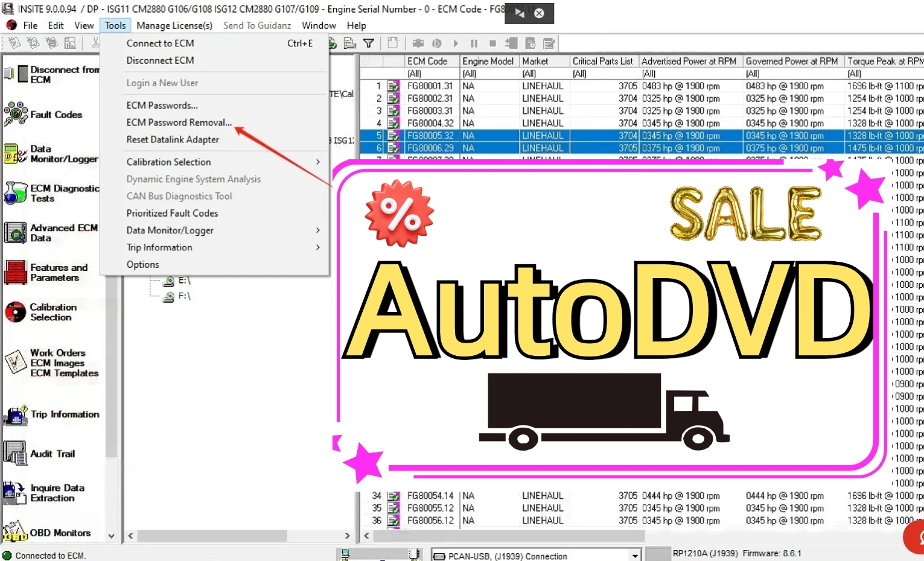Click the blank page toolbar icon
Image resolution: width=924 pixels, height=561 pixels.
(x=392, y=43)
